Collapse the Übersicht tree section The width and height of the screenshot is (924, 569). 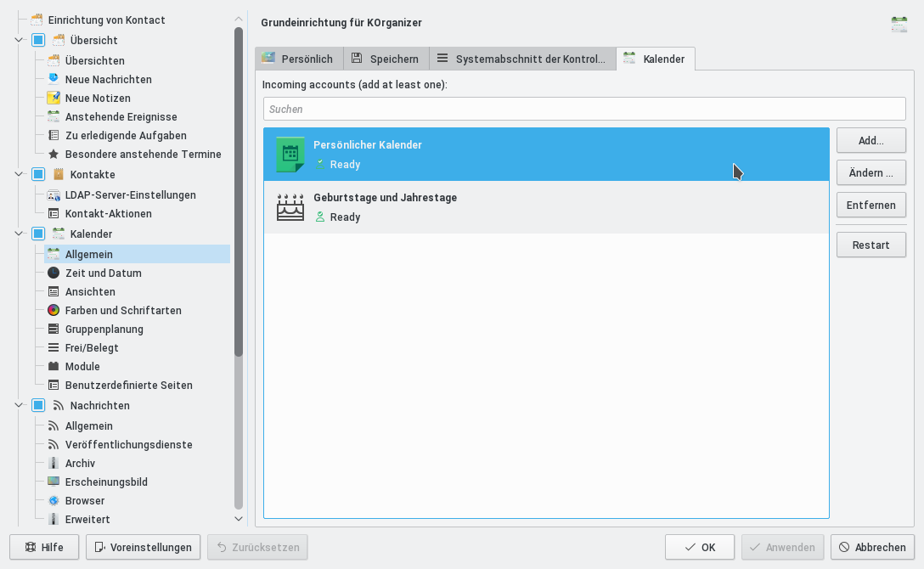[19, 40]
